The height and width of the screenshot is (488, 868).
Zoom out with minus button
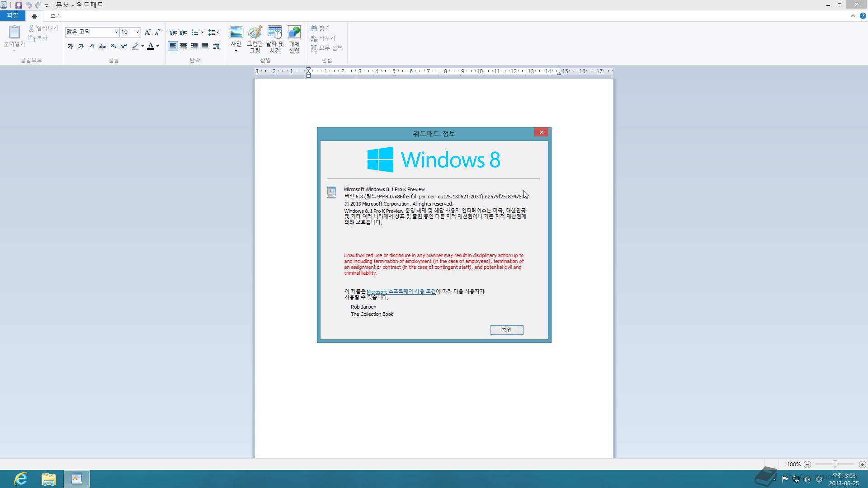807,464
